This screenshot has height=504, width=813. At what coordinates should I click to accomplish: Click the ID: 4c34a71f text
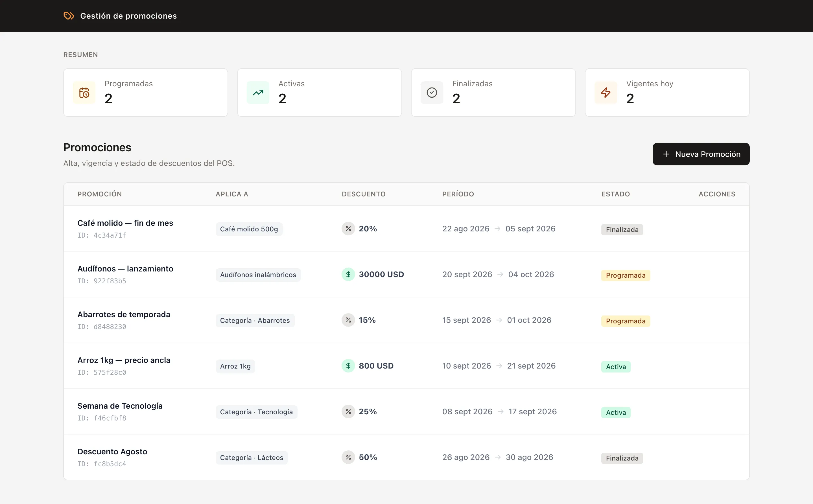[x=102, y=235]
